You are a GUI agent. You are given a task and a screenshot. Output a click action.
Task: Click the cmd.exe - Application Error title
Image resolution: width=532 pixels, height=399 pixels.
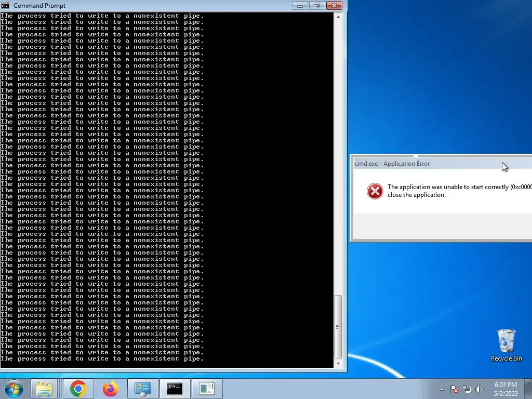point(392,164)
